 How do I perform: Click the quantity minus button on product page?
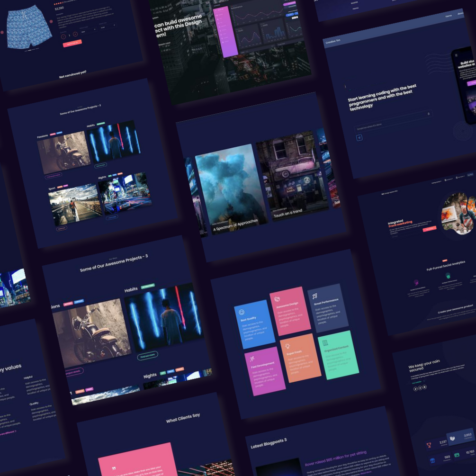click(x=63, y=37)
